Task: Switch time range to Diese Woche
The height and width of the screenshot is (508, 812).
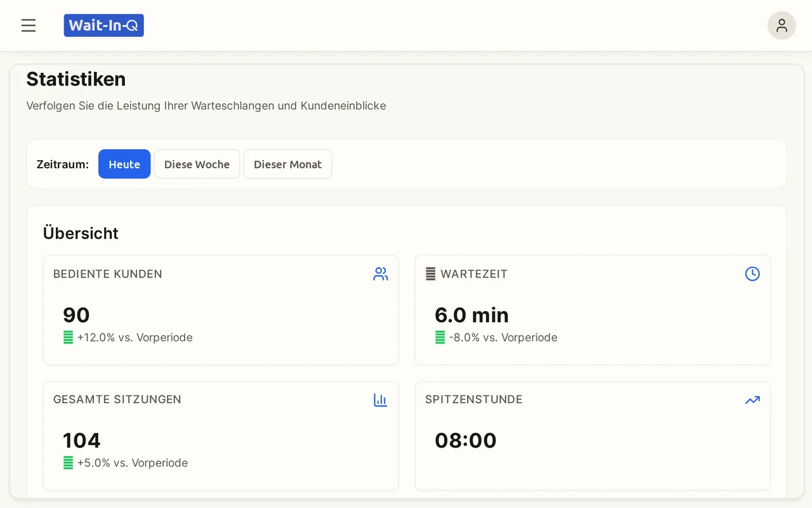Action: click(197, 164)
